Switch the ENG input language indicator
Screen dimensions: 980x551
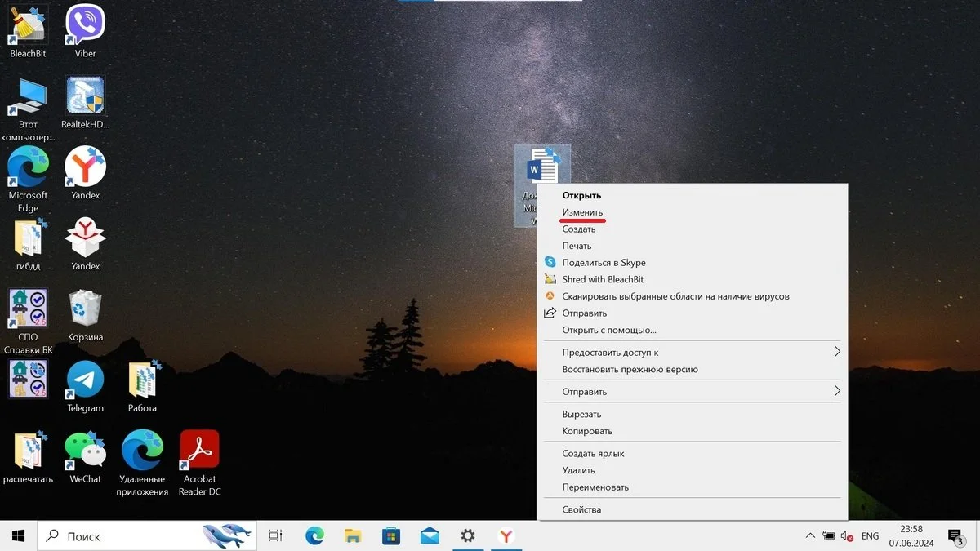[x=871, y=536]
